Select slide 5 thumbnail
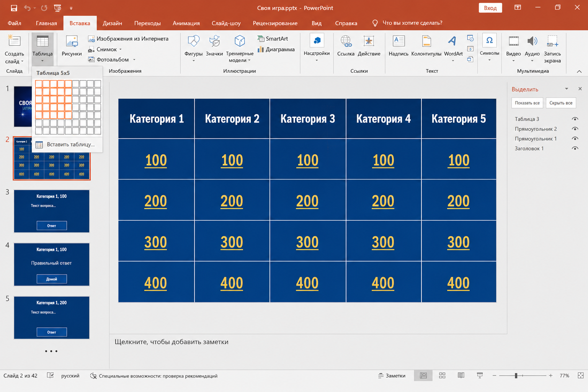588x392 pixels. [x=52, y=317]
